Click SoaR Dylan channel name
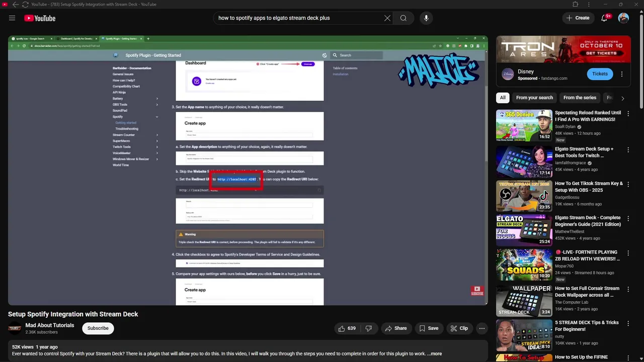This screenshot has width=644, height=362. [x=565, y=127]
